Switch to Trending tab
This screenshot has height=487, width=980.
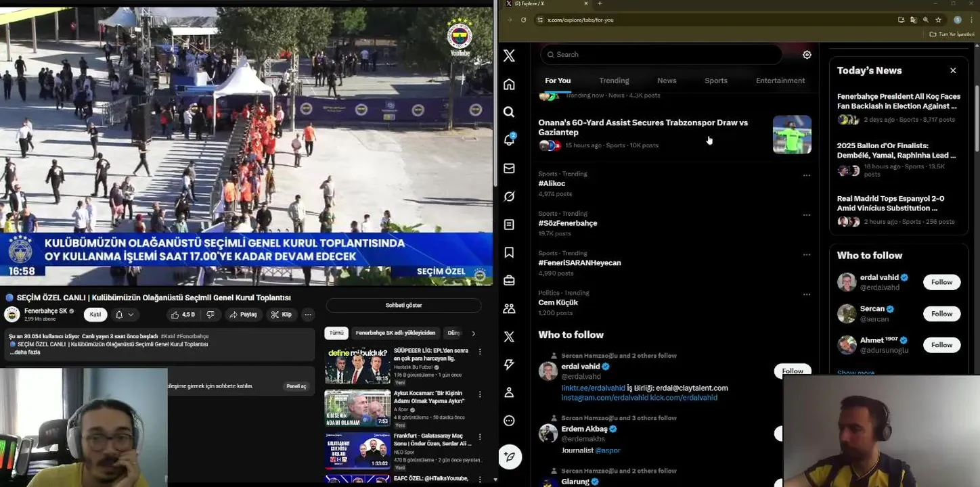point(614,80)
